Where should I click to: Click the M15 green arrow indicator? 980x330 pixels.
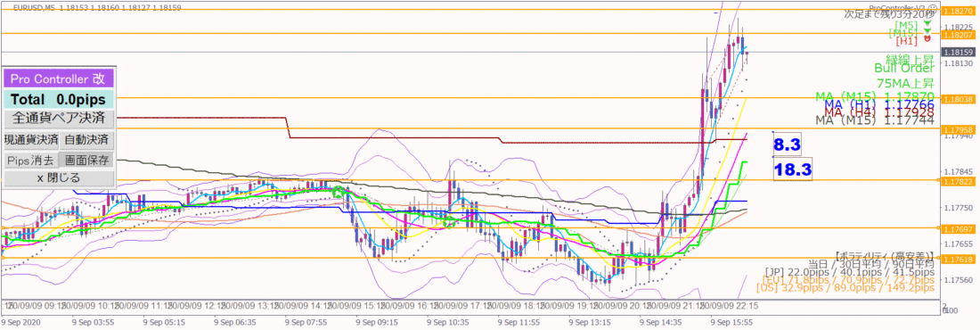click(928, 30)
